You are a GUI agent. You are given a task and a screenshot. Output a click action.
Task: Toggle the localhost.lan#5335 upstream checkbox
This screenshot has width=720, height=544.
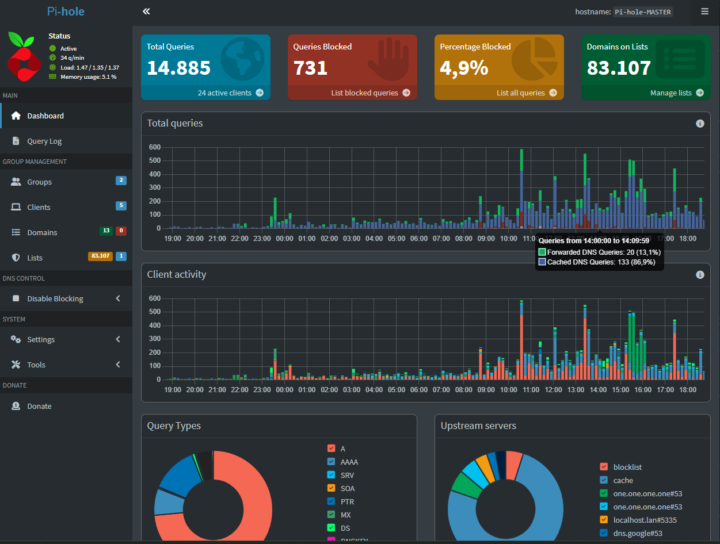tap(604, 520)
